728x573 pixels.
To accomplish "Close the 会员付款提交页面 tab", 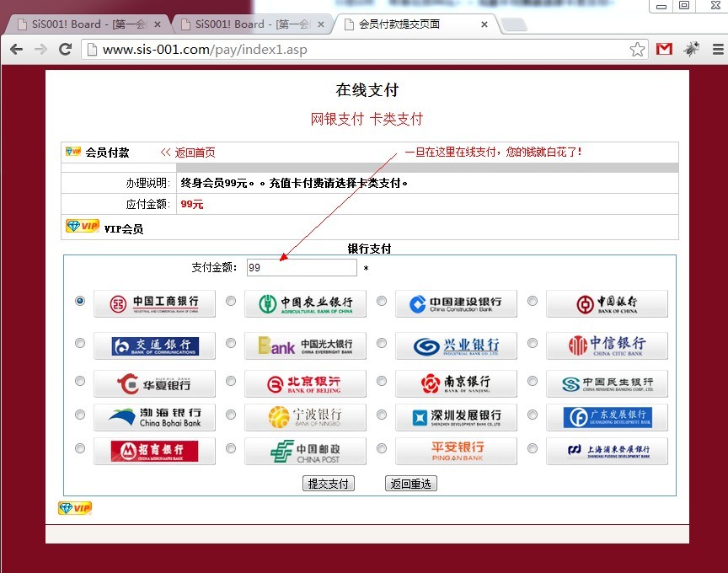I will click(484, 24).
